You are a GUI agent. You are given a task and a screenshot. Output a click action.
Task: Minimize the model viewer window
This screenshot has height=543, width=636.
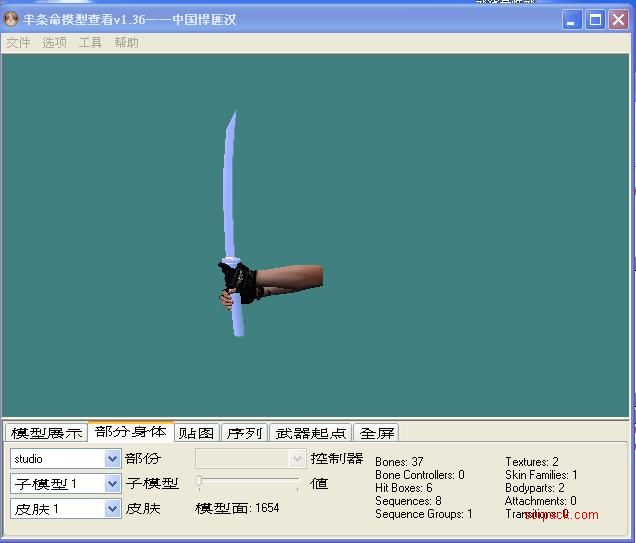pos(572,19)
